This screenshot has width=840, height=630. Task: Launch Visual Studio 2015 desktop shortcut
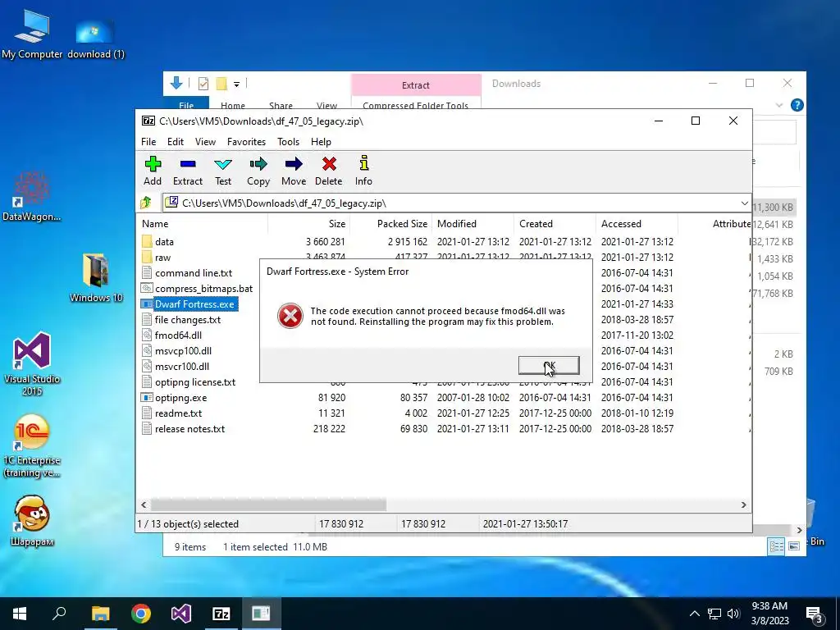[32, 364]
